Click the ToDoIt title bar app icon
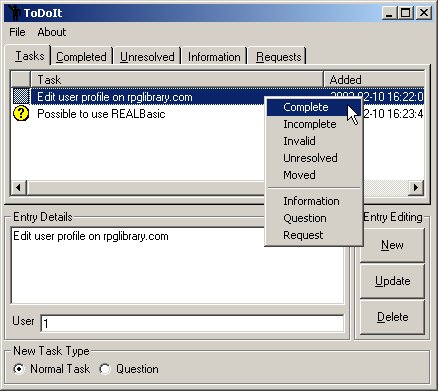Screen dimensions: 438x391 coord(14,13)
